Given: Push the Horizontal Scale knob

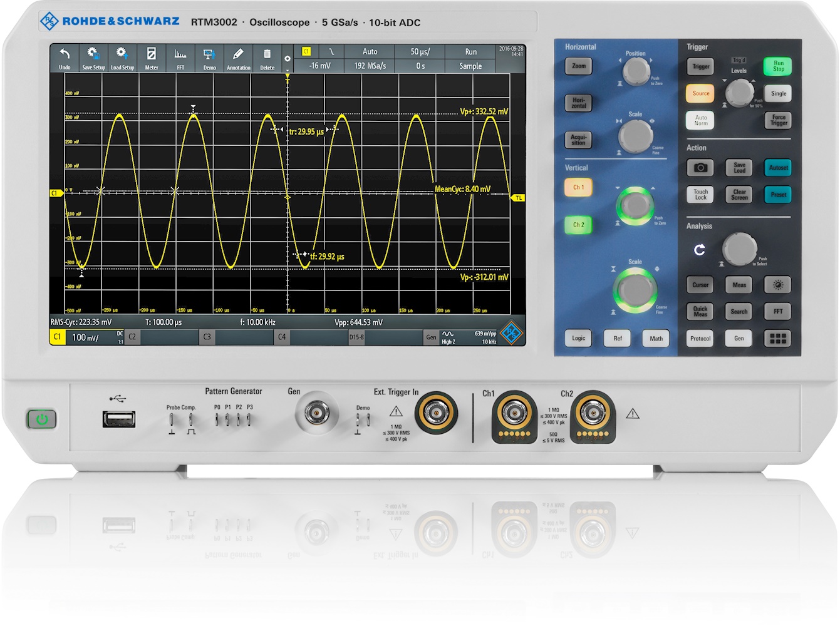Looking at the screenshot, I should pyautogui.click(x=635, y=136).
